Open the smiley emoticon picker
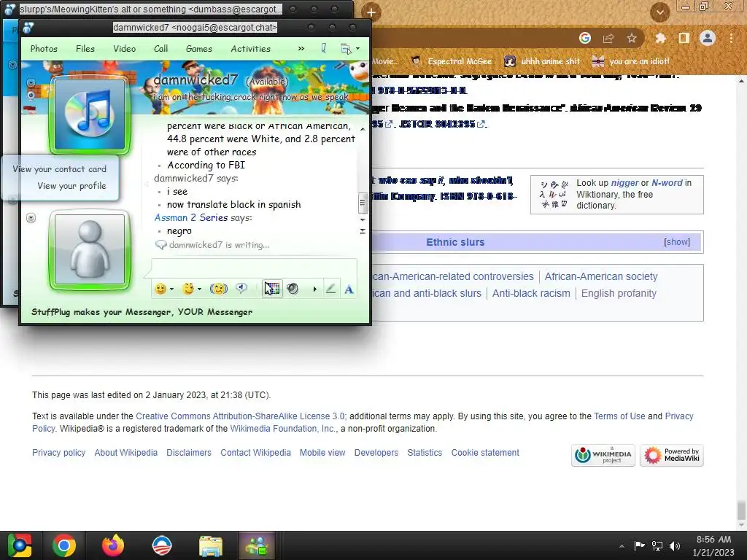The height and width of the screenshot is (560, 747). coord(160,289)
